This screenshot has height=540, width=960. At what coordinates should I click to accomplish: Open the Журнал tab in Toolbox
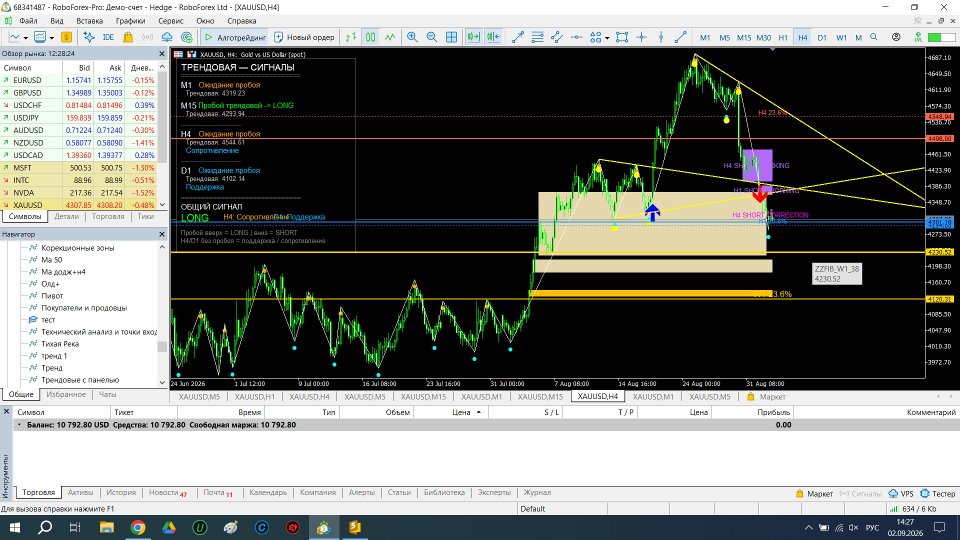pos(537,492)
